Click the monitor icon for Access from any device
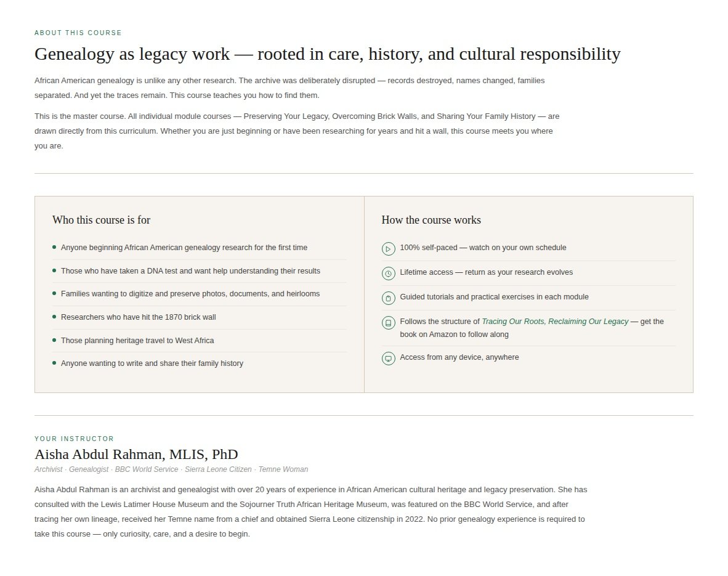 pyautogui.click(x=388, y=358)
